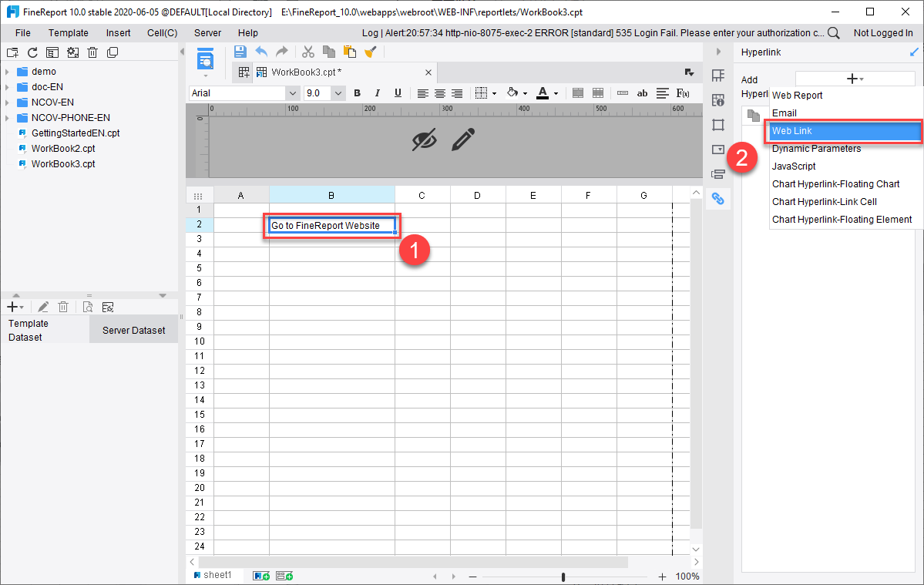924x585 pixels.
Task: Open font color A swatch
Action: pos(543,93)
